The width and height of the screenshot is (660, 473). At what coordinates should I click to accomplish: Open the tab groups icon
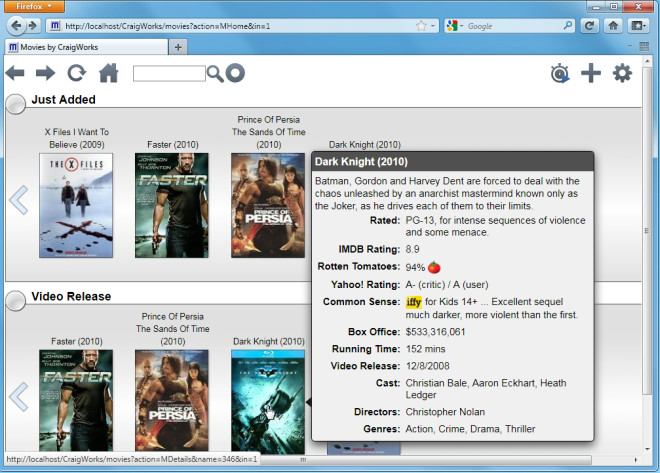(x=644, y=46)
